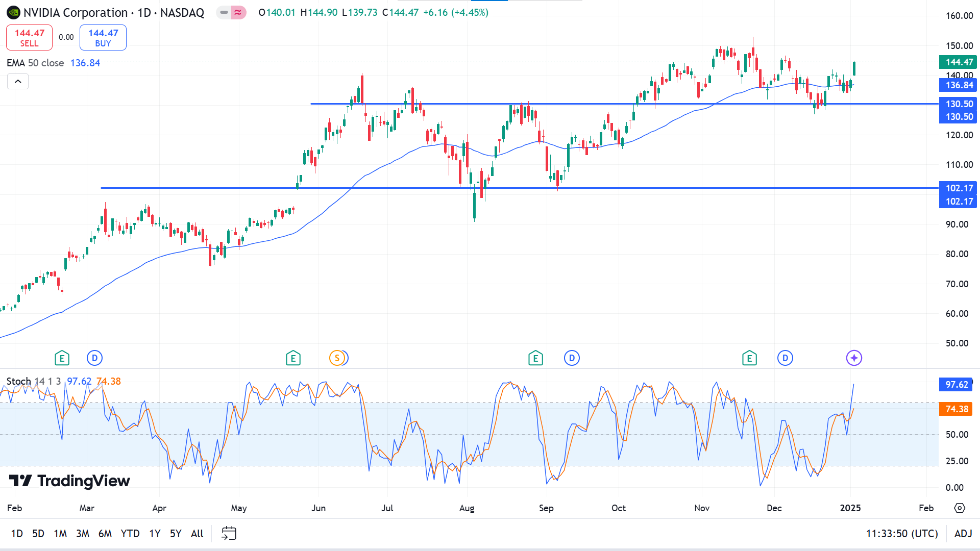This screenshot has width=980, height=551.
Task: Click the orange 74.38 stochastic legend value
Action: pos(109,381)
